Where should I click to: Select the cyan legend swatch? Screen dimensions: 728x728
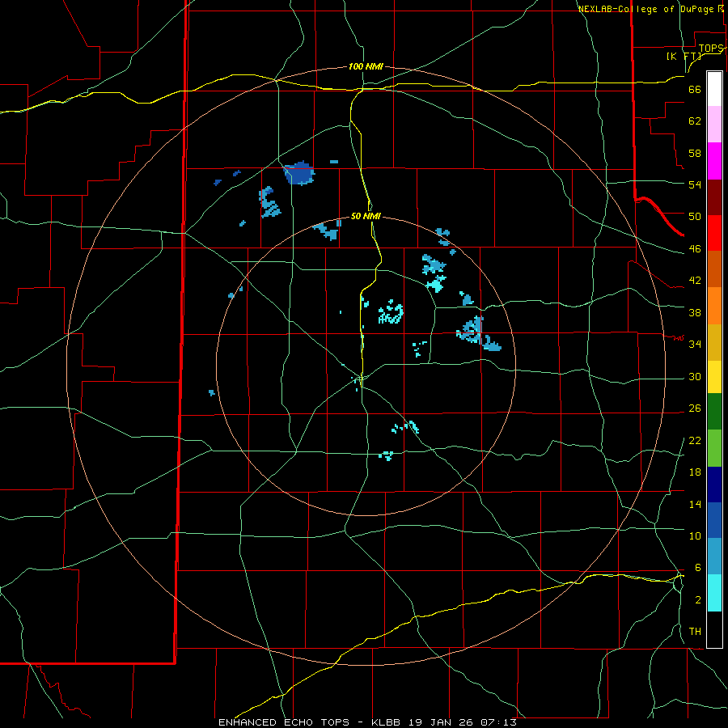pos(714,593)
